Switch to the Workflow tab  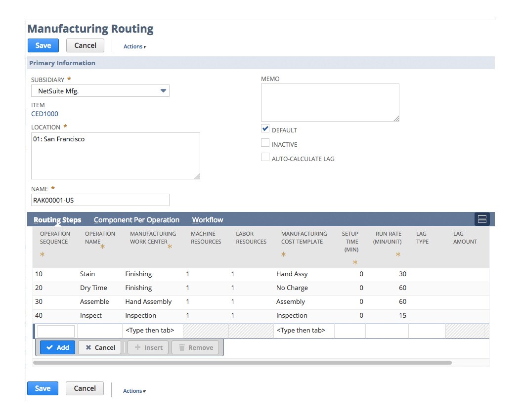pyautogui.click(x=207, y=220)
